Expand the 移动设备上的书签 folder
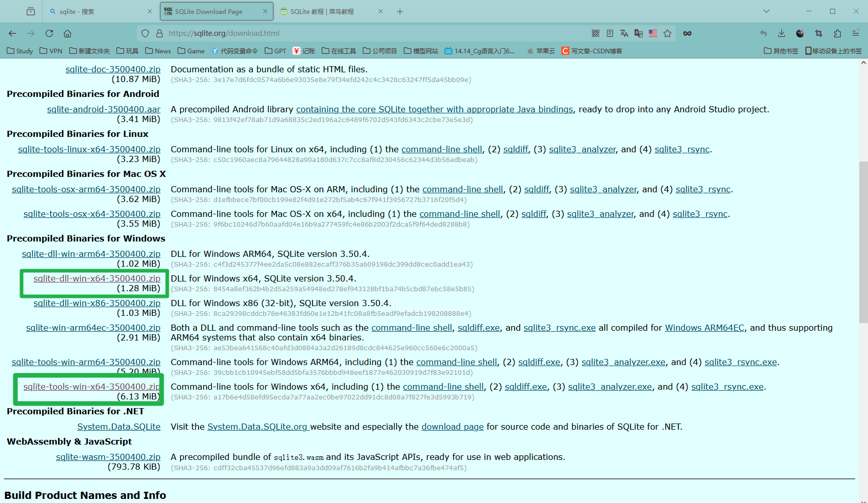 tap(834, 51)
